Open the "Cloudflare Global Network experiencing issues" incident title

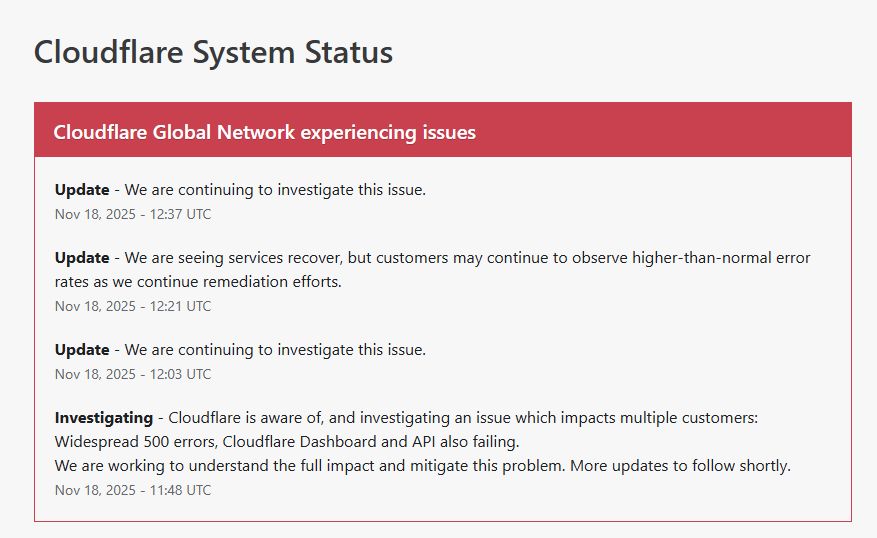click(264, 132)
